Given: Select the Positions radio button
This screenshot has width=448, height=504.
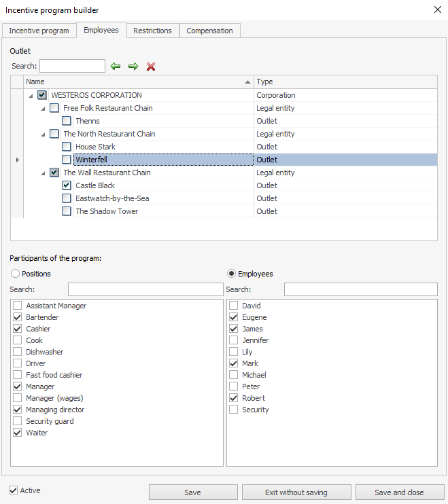Looking at the screenshot, I should coord(16,274).
